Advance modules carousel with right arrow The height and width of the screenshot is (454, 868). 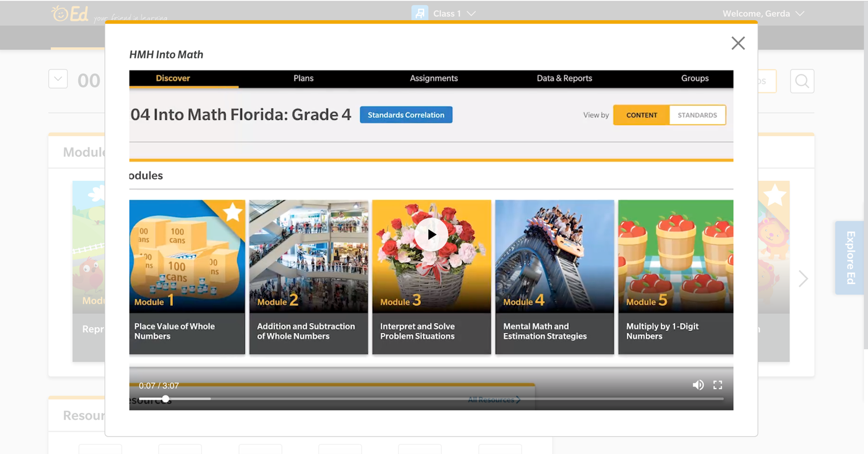[803, 279]
